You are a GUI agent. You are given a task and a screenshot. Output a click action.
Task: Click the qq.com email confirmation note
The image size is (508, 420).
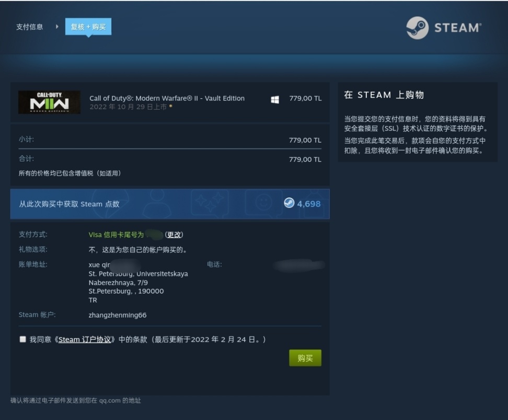(75, 401)
